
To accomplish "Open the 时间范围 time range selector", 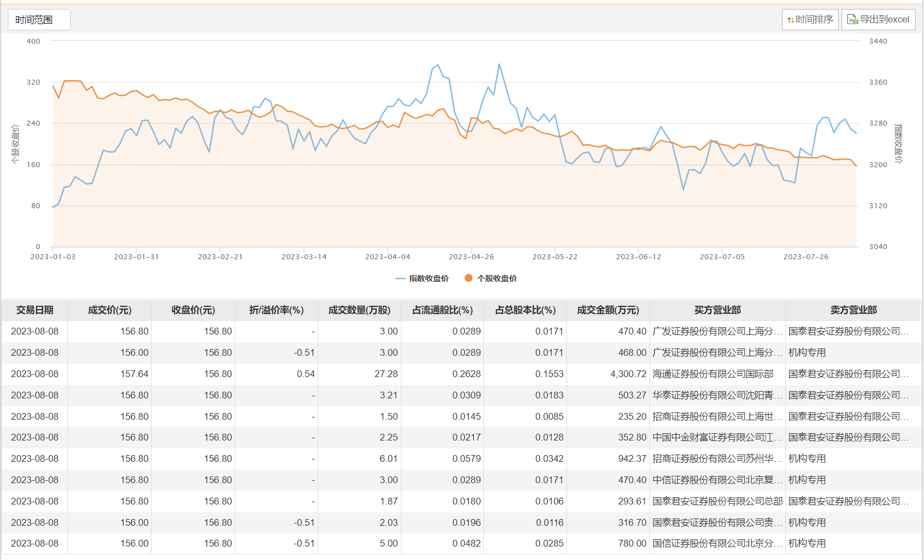I will coord(39,20).
